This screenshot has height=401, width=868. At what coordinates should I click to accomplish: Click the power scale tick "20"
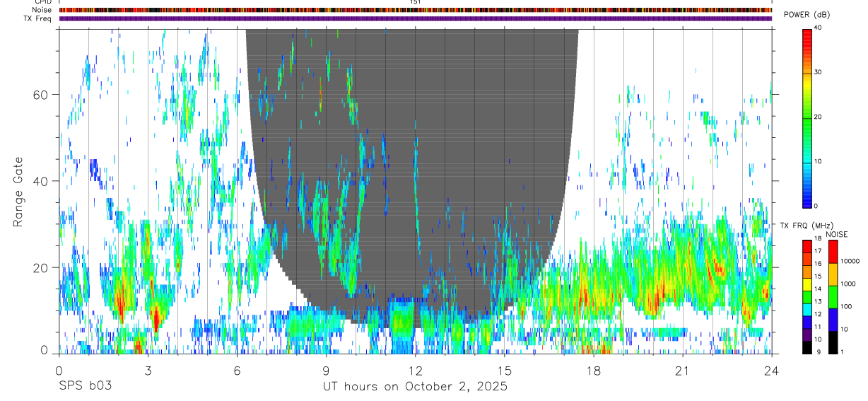click(819, 117)
